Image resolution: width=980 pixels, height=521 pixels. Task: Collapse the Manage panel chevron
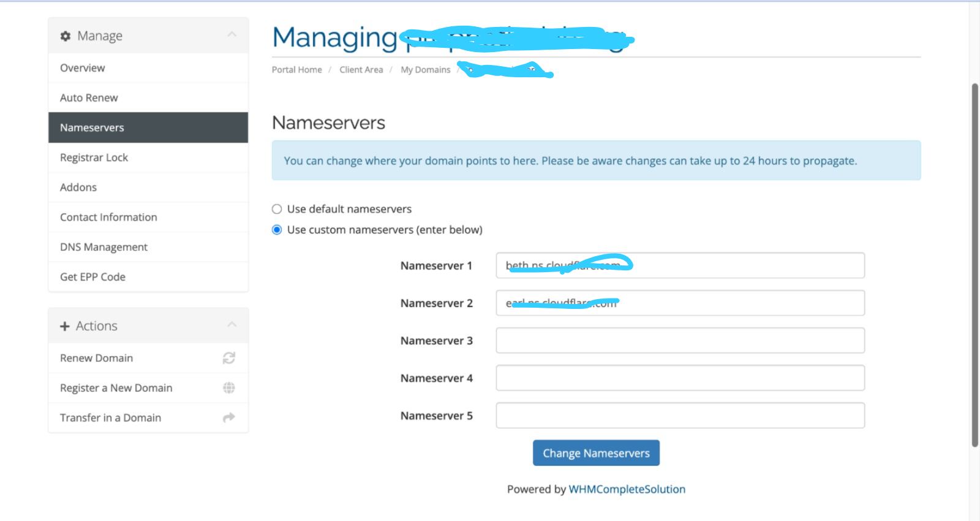click(232, 35)
